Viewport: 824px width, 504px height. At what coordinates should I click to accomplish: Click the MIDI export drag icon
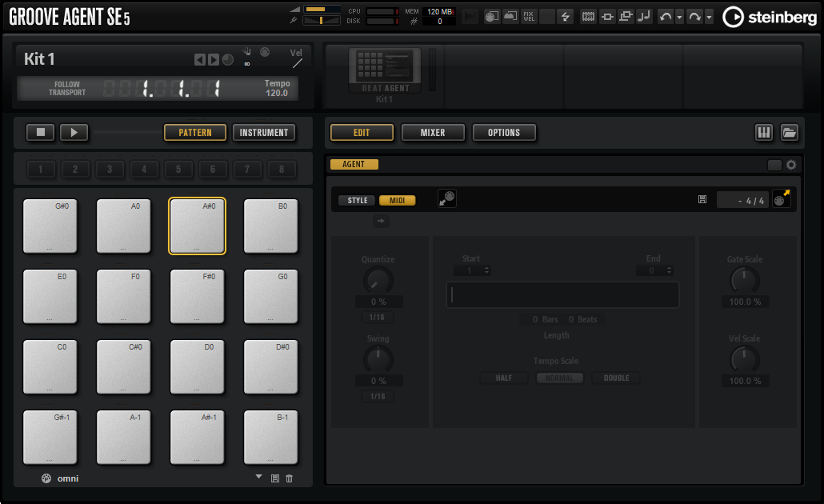coord(782,198)
